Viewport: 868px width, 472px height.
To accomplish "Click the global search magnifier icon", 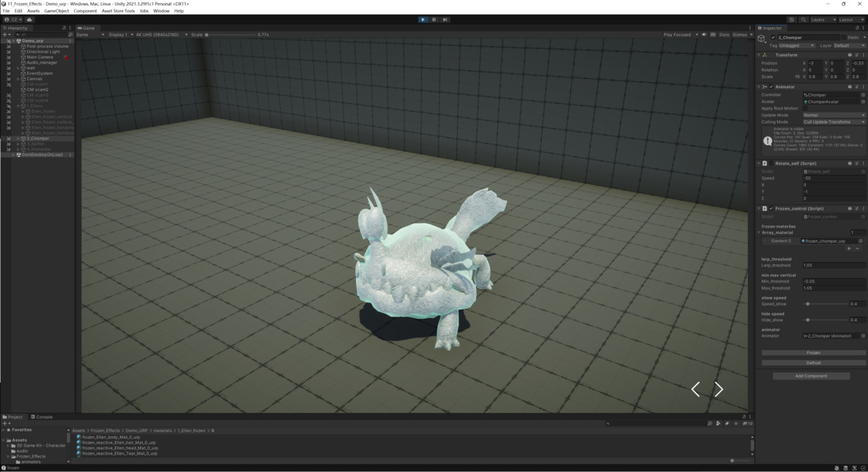I will point(802,20).
